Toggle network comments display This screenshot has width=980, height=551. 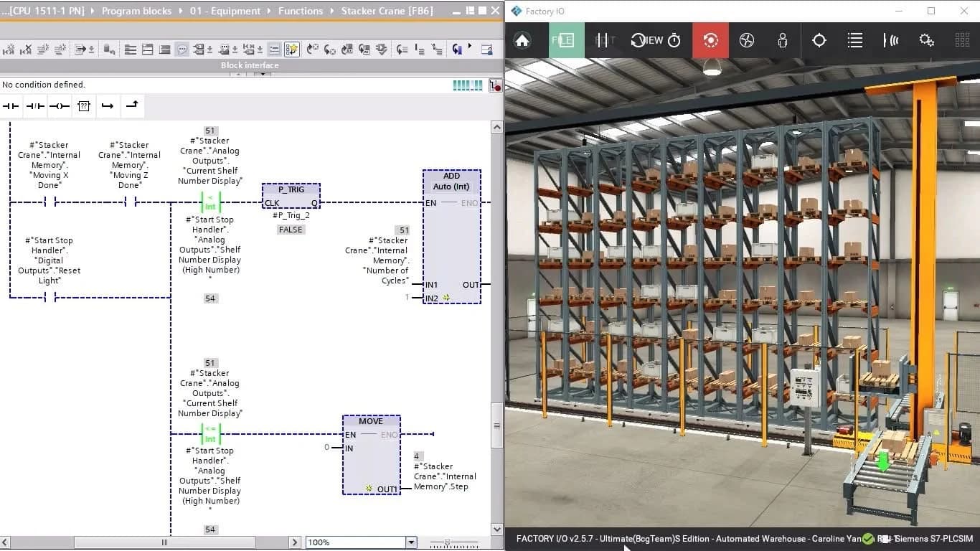[182, 50]
